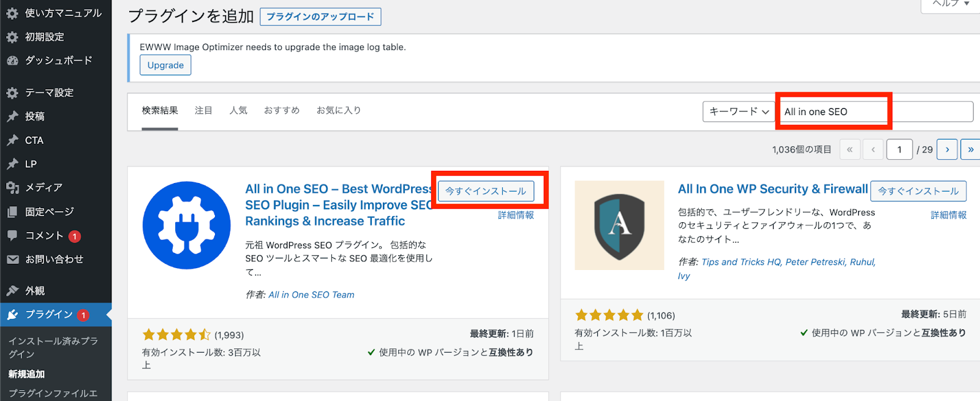Click the plug icon beside プラグイン

coord(12,315)
